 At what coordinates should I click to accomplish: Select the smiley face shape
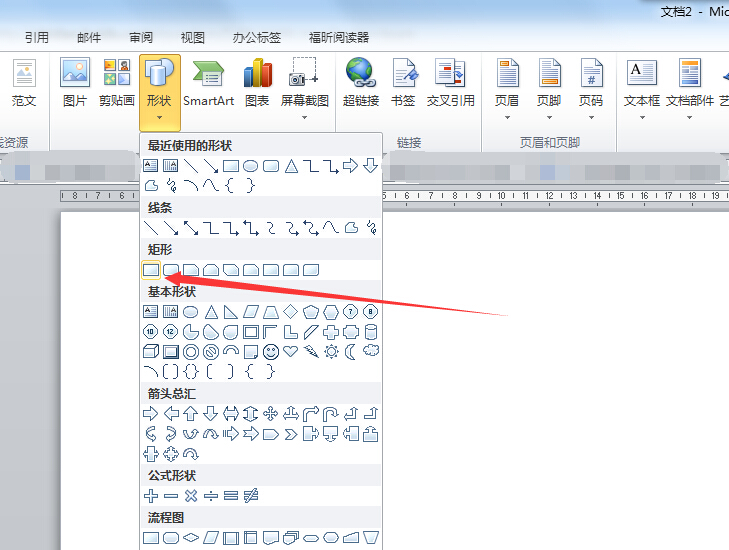click(271, 351)
